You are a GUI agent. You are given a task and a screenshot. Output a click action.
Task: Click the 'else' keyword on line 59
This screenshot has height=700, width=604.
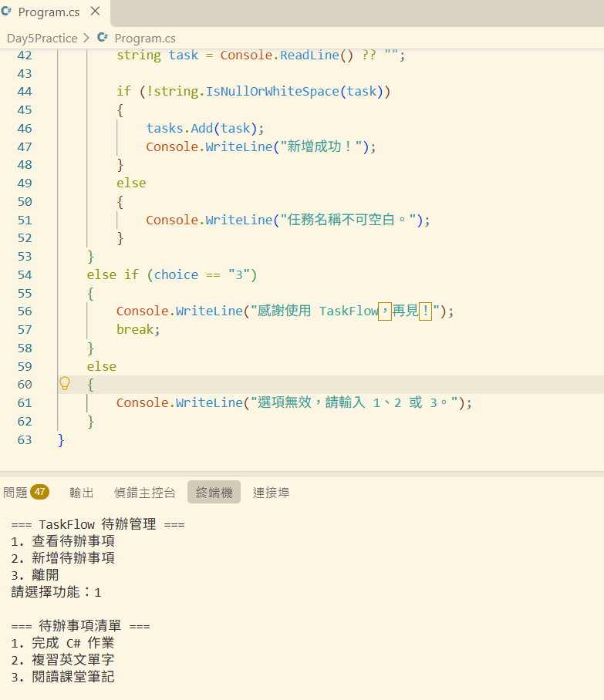click(101, 366)
